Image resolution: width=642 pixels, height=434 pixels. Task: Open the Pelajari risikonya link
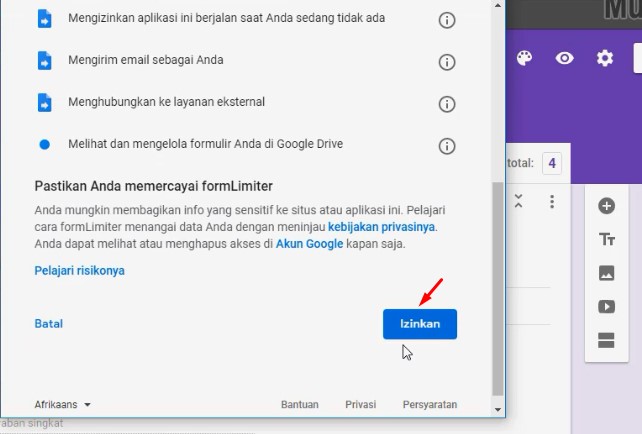[79, 271]
